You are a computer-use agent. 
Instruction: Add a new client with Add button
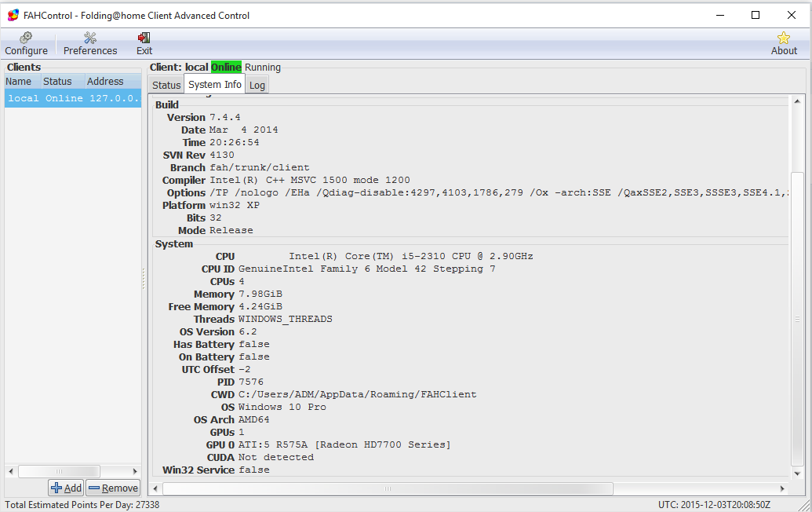coord(66,488)
